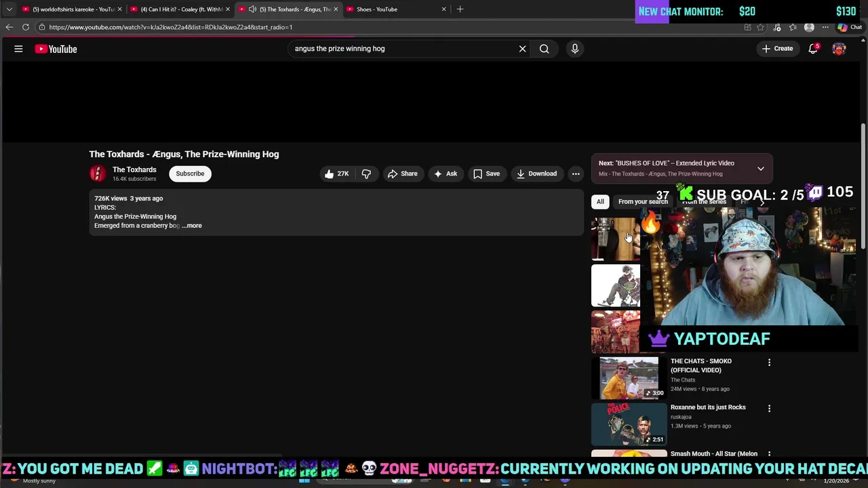Open the browser Chat sidebar button
This screenshot has width=868, height=488.
tap(850, 27)
